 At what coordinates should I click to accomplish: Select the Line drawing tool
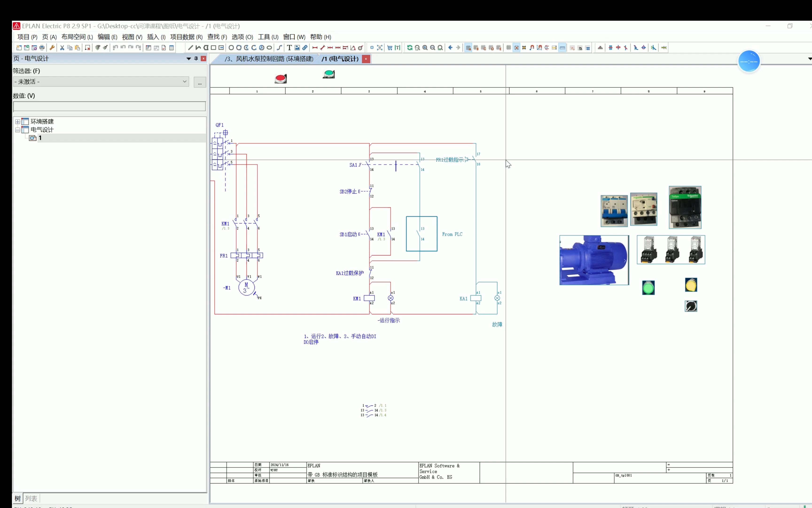tap(191, 48)
